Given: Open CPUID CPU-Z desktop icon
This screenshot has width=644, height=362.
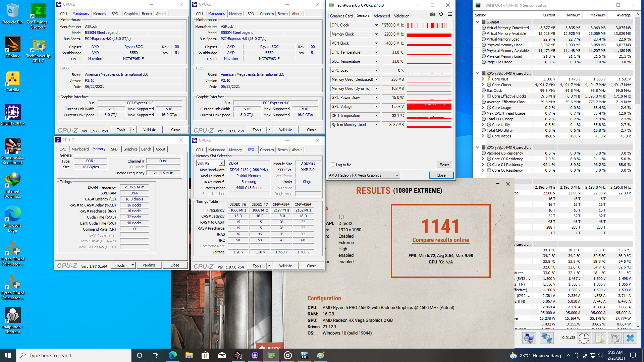Looking at the screenshot, I should click(x=13, y=115).
